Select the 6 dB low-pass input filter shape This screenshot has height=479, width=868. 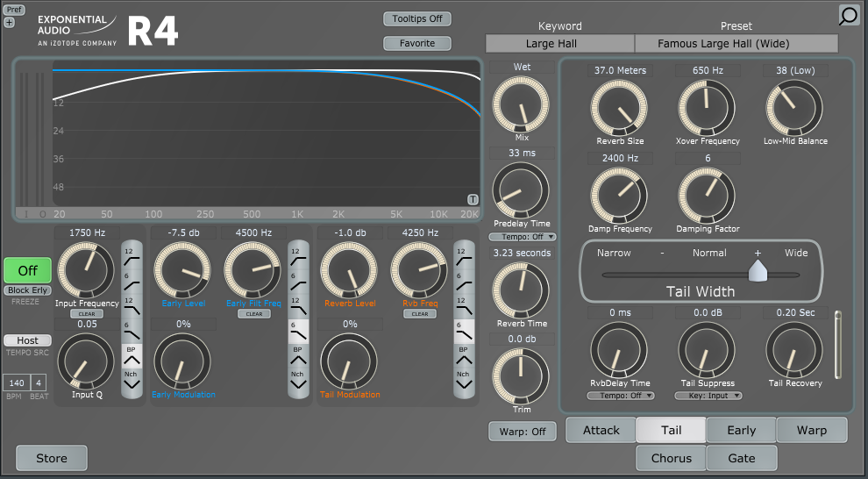tap(132, 331)
